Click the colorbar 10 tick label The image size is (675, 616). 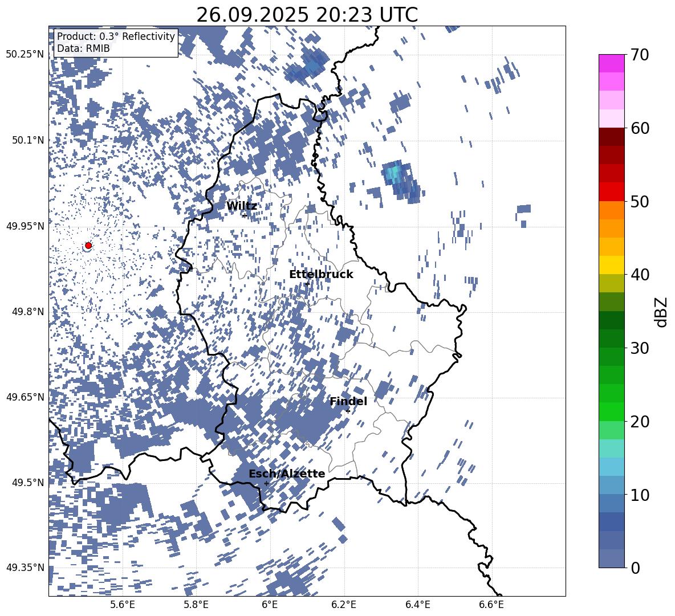[x=640, y=495]
